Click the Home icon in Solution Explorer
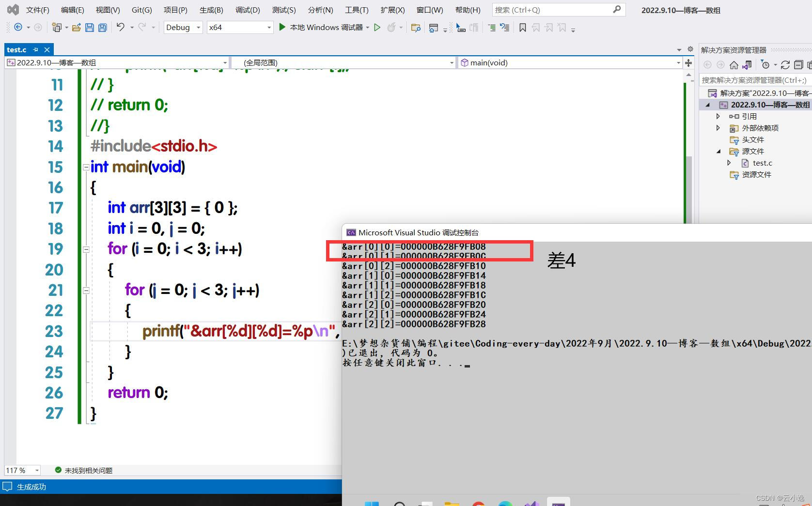The height and width of the screenshot is (506, 812). tap(734, 65)
